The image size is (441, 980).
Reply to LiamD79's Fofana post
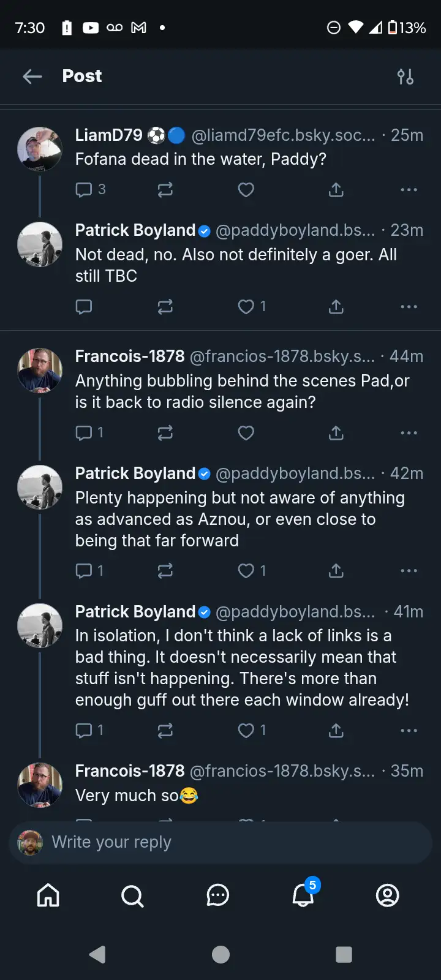point(84,190)
